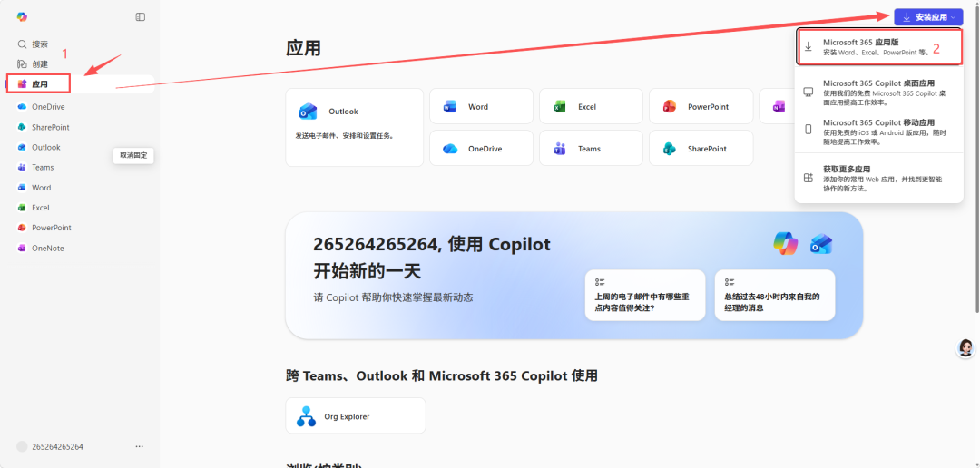
Task: Open the OneDrive app tile
Action: click(481, 149)
